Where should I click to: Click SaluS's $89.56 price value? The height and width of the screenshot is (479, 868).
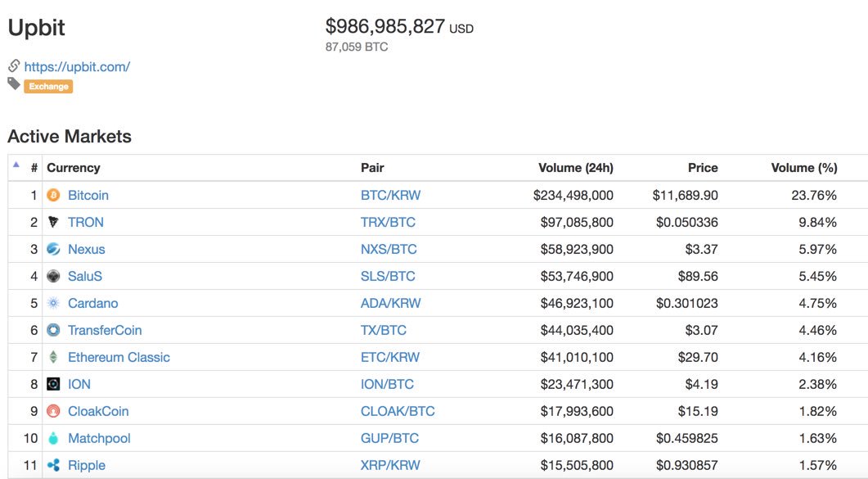pos(698,276)
